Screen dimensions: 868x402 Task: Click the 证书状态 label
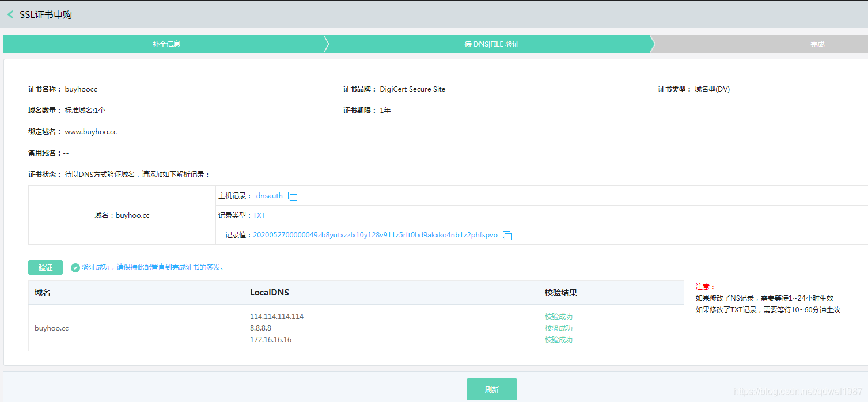[44, 175]
